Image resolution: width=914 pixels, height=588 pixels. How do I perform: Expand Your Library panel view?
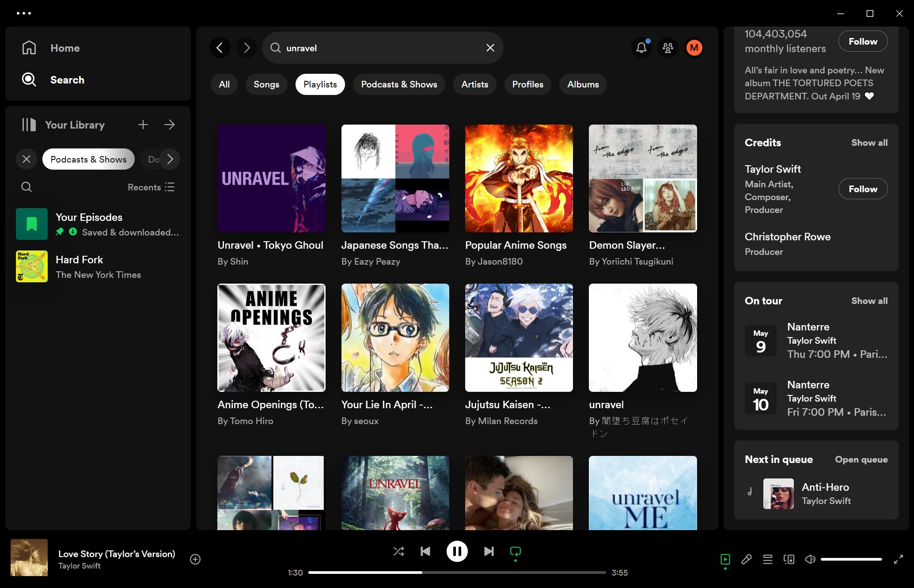[169, 125]
